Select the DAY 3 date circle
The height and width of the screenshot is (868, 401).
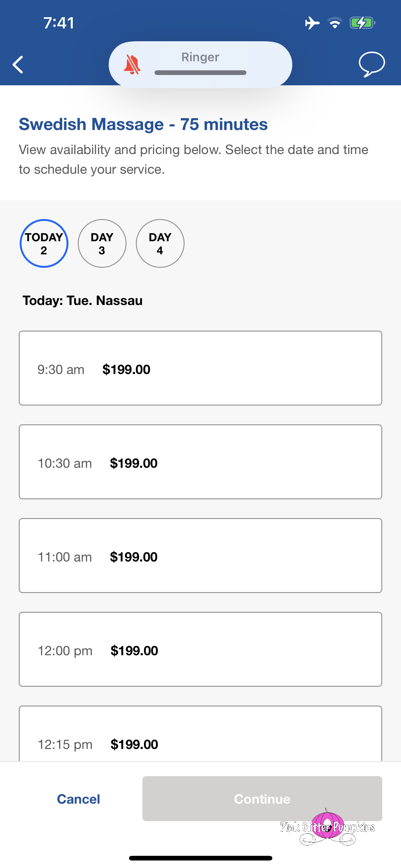click(x=102, y=244)
